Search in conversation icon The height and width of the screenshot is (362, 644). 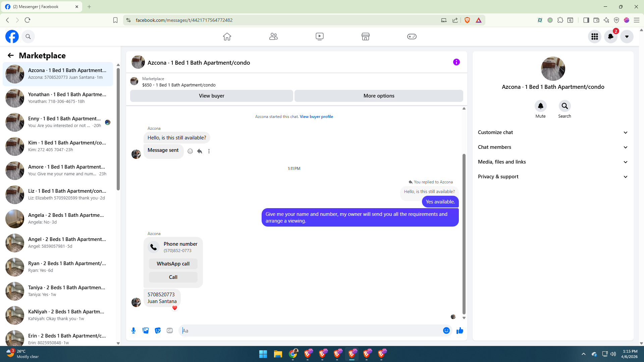(565, 106)
